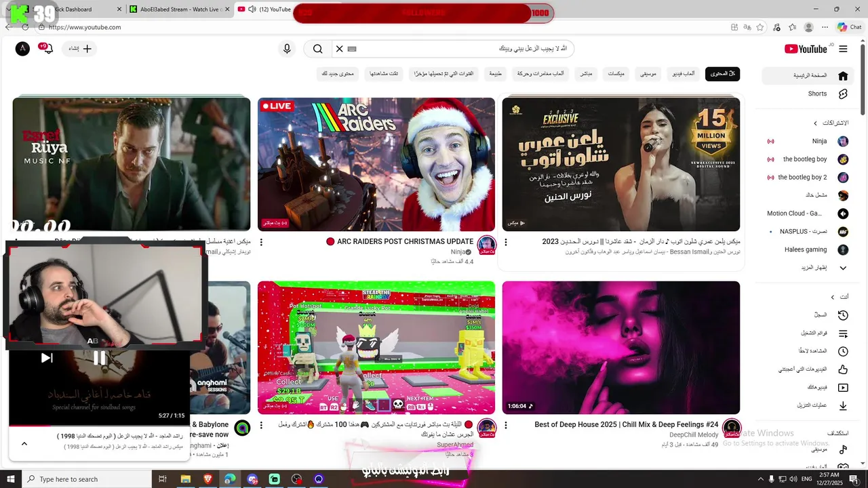Select New to you (محتوى جديد لك) chip
Image resolution: width=868 pixels, height=488 pixels.
coord(338,73)
